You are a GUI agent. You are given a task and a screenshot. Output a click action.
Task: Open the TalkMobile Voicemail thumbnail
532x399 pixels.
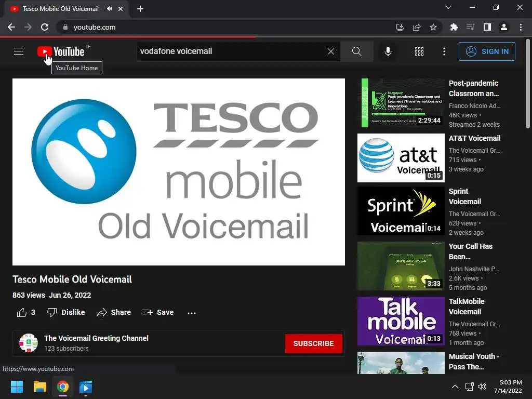(x=401, y=321)
